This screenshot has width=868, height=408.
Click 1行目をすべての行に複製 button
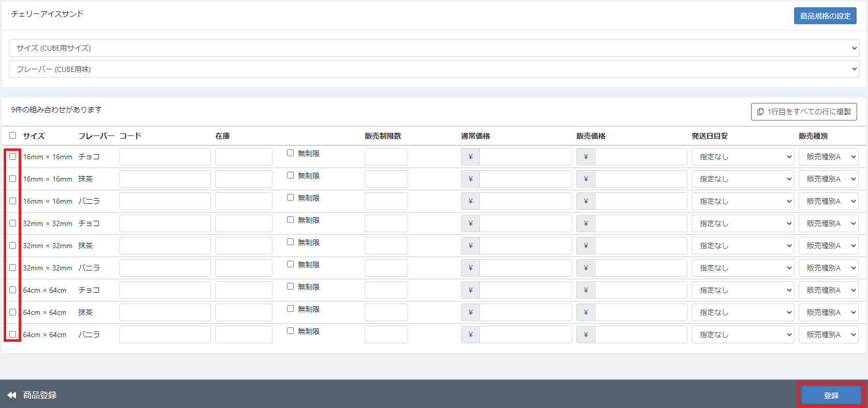(804, 112)
